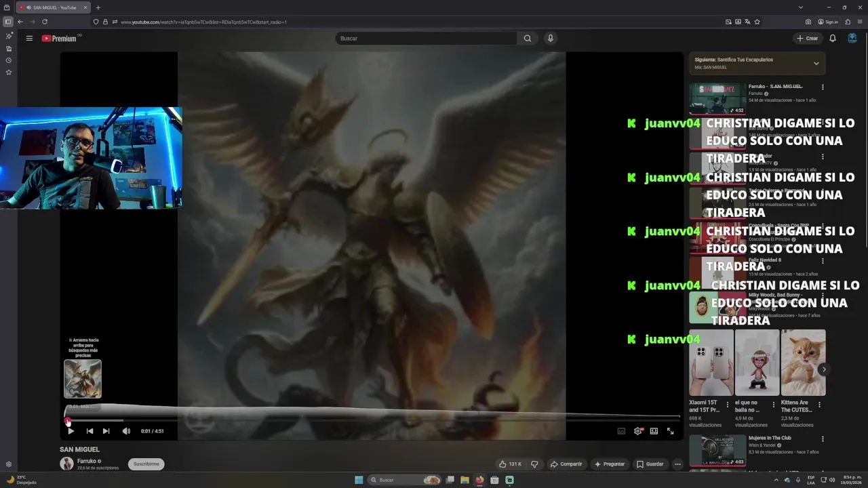Open options for el que no baila Short
This screenshot has width=868, height=488.
(773, 405)
